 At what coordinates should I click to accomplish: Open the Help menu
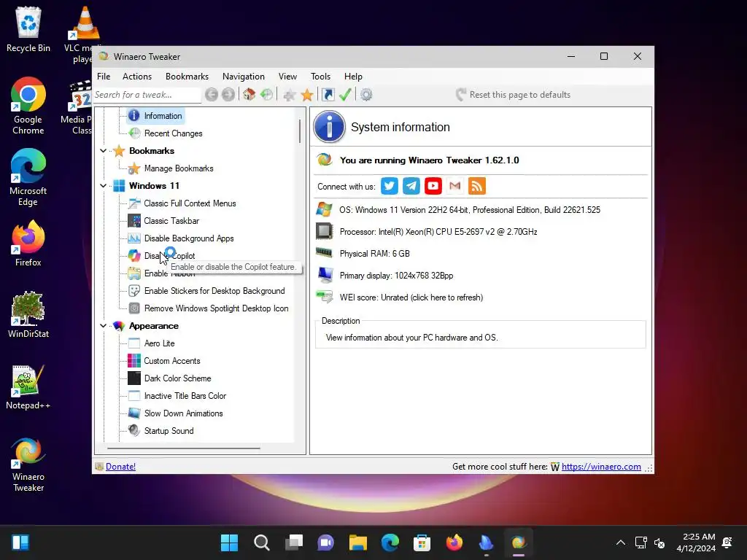[x=353, y=76]
